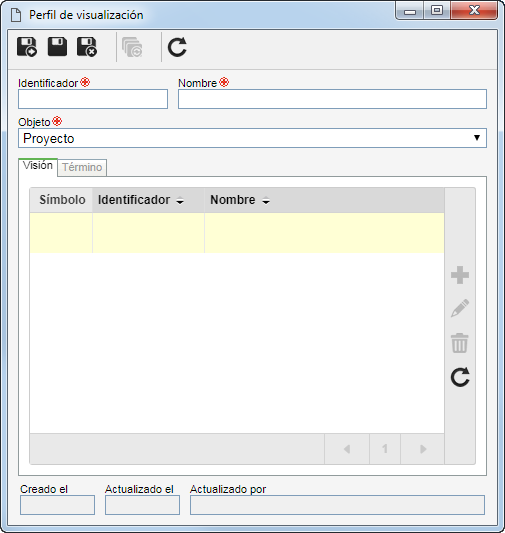Reload the vision list with side refresh icon
Image resolution: width=505 pixels, height=533 pixels.
click(x=460, y=377)
